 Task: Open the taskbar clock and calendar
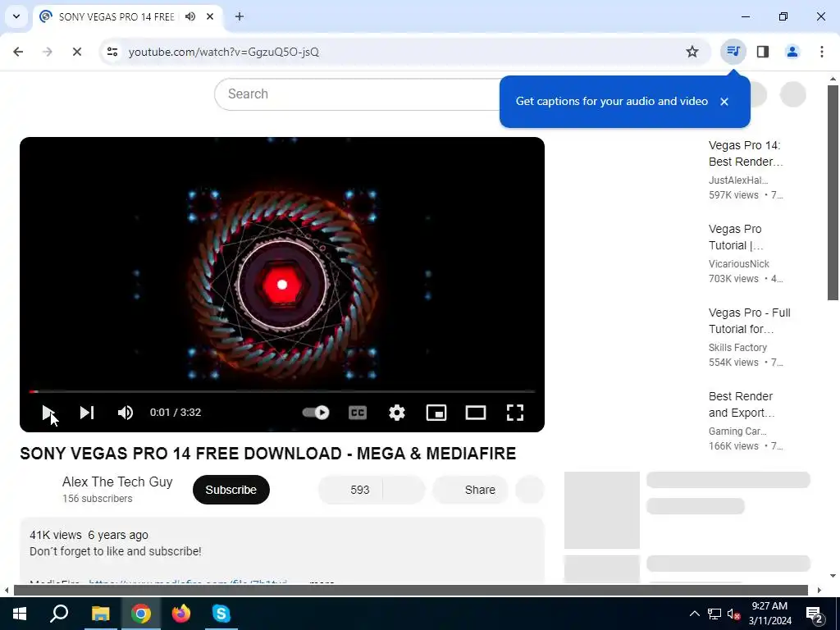tap(769, 614)
